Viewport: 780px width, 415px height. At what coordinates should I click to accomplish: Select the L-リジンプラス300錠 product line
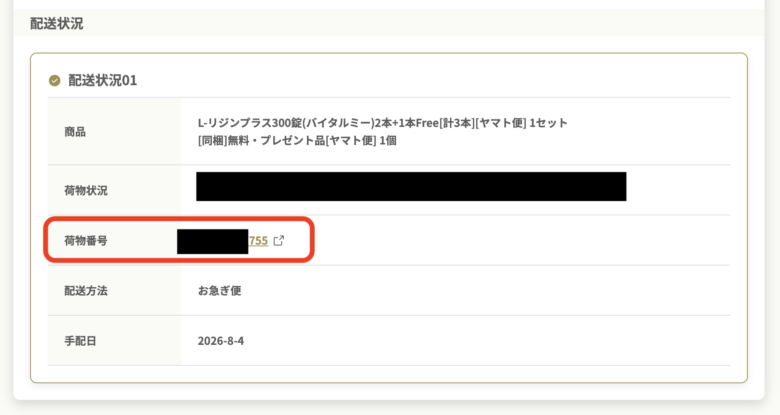(383, 123)
